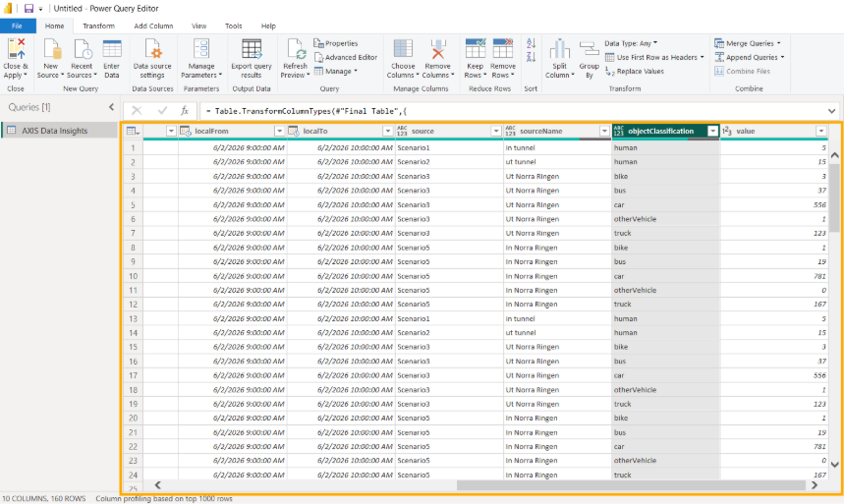Open the Append Queries option
The height and width of the screenshot is (504, 844).
[x=750, y=57]
